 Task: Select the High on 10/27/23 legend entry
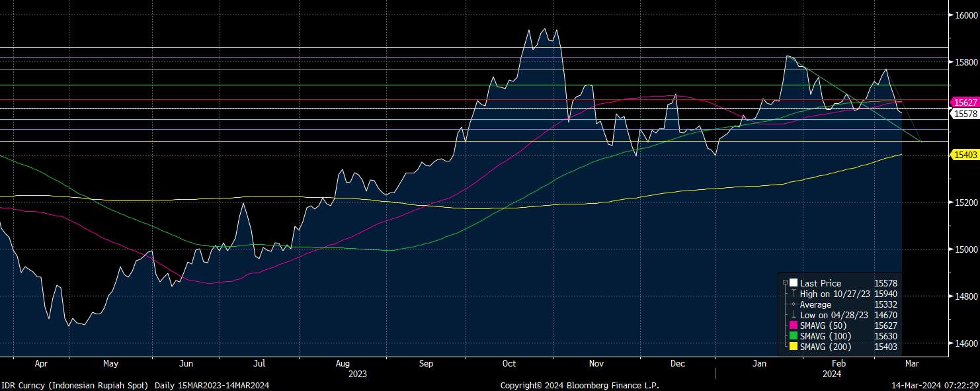pyautogui.click(x=833, y=294)
